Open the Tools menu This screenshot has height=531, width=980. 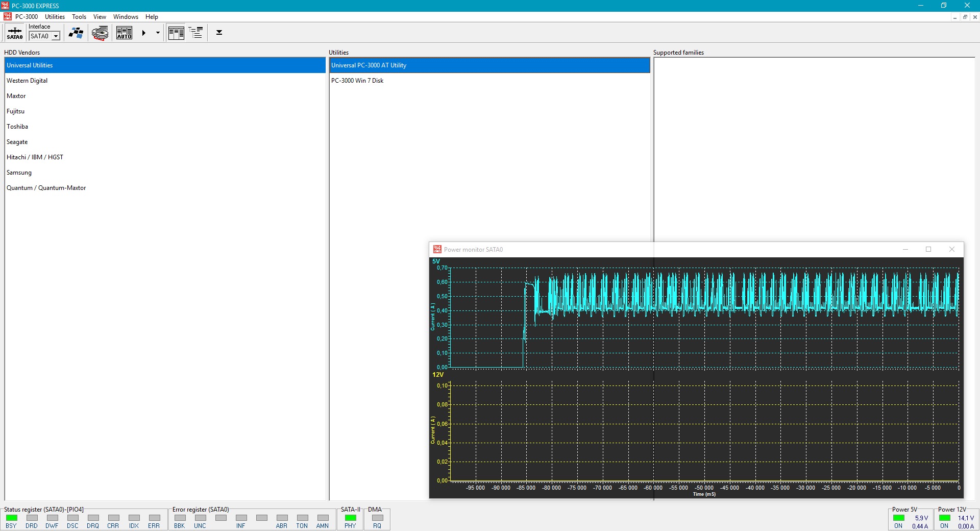coord(79,17)
